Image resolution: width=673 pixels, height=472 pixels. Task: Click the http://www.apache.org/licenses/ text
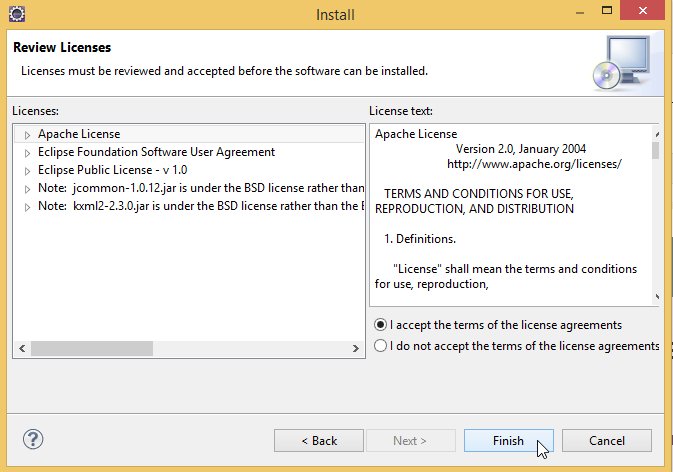534,164
